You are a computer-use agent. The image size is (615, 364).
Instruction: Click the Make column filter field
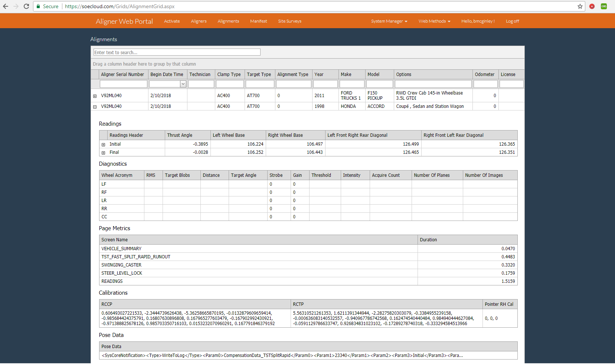(351, 84)
